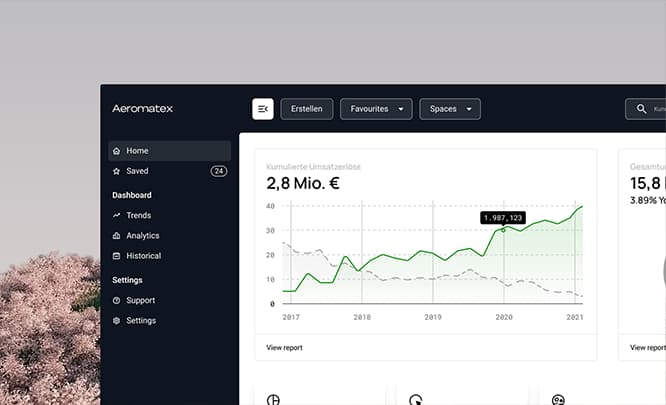Click the Erstellen button
This screenshot has width=666, height=405.
point(307,109)
